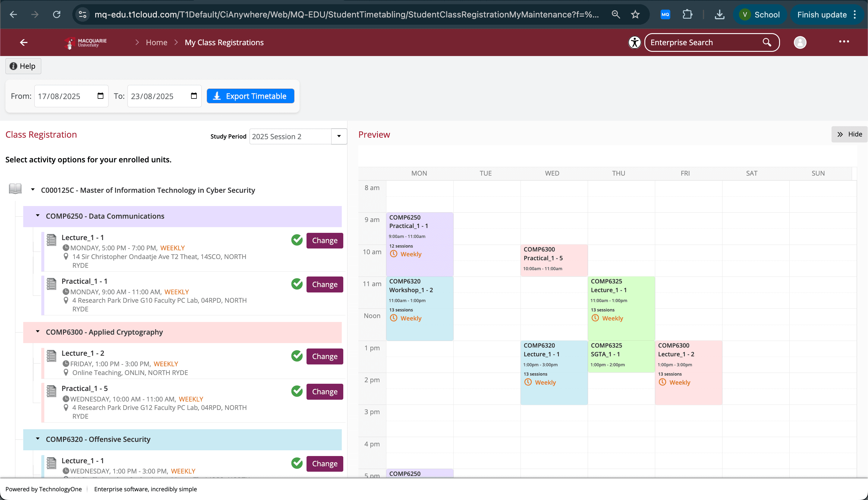Click green check for Lecture_1 - 2
This screenshot has height=500, width=868.
[x=297, y=356]
